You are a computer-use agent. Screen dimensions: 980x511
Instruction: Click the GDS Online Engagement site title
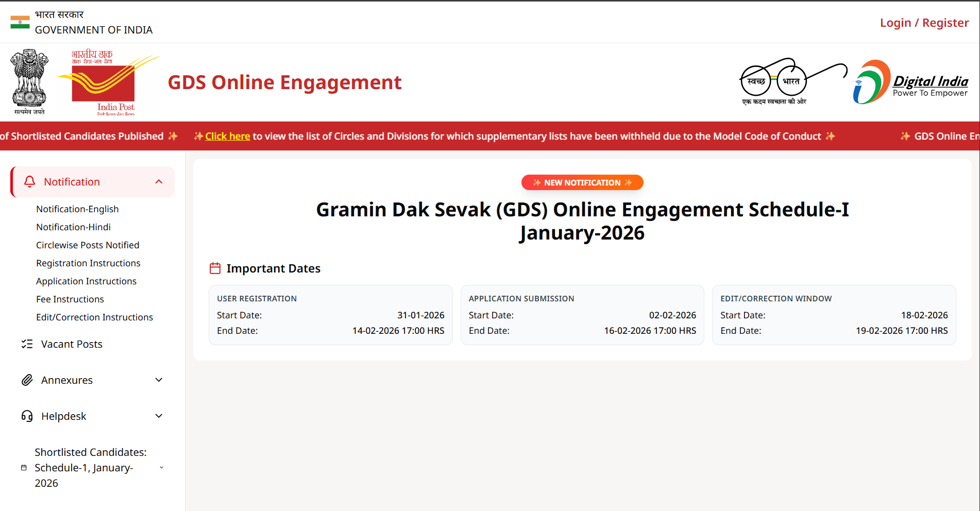tap(284, 82)
